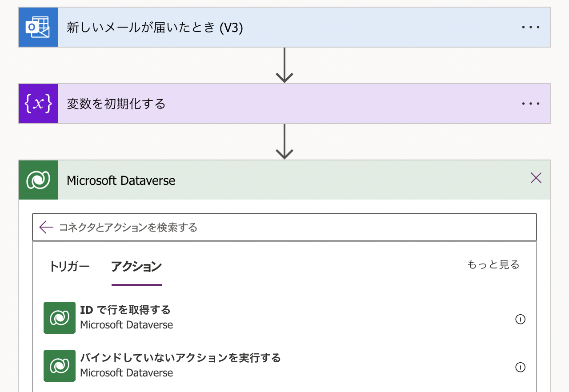This screenshot has height=392, width=569.
Task: Show info for バインドしていないアクションを実行する
Action: [x=521, y=367]
